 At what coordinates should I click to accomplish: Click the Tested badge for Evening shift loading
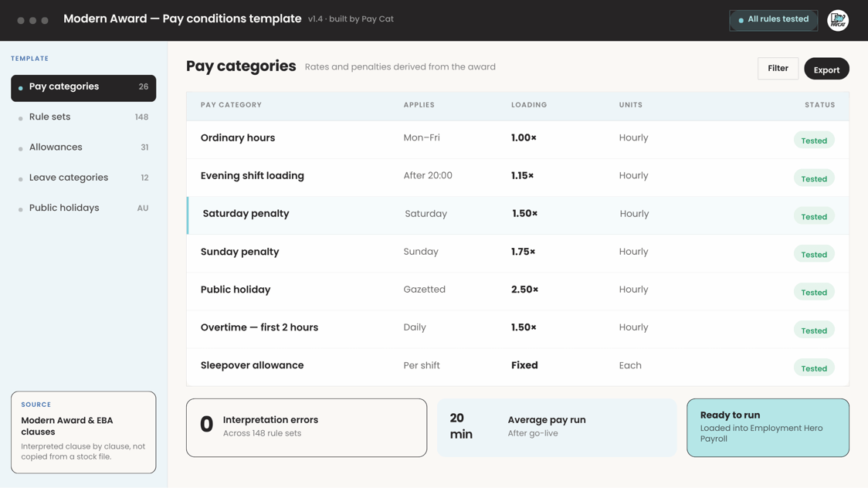tap(814, 178)
